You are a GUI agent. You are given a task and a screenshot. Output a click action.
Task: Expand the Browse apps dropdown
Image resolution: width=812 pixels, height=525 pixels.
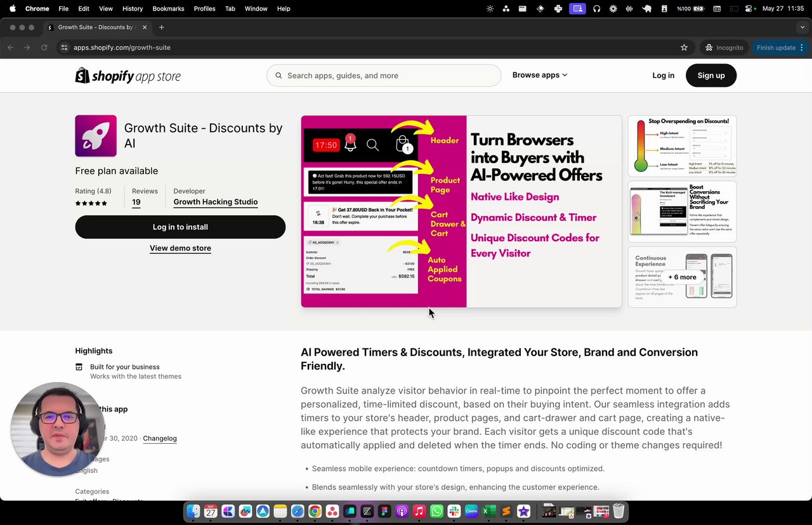coord(540,75)
